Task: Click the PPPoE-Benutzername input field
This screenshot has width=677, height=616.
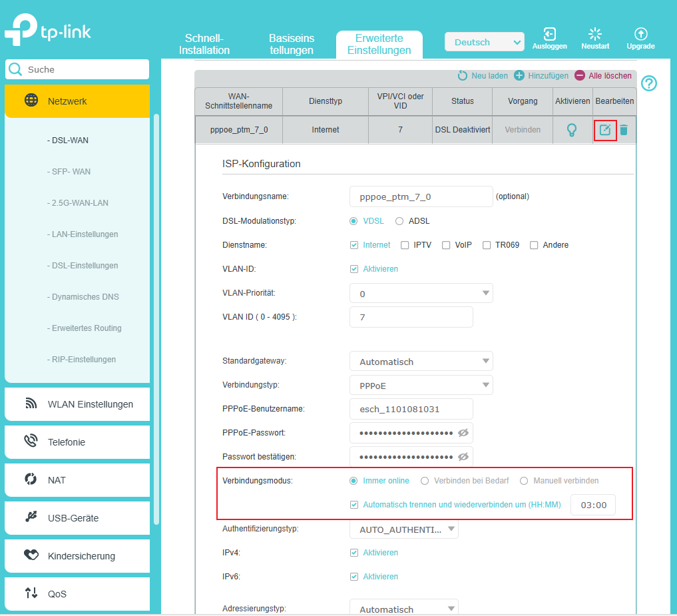Action: 411,409
